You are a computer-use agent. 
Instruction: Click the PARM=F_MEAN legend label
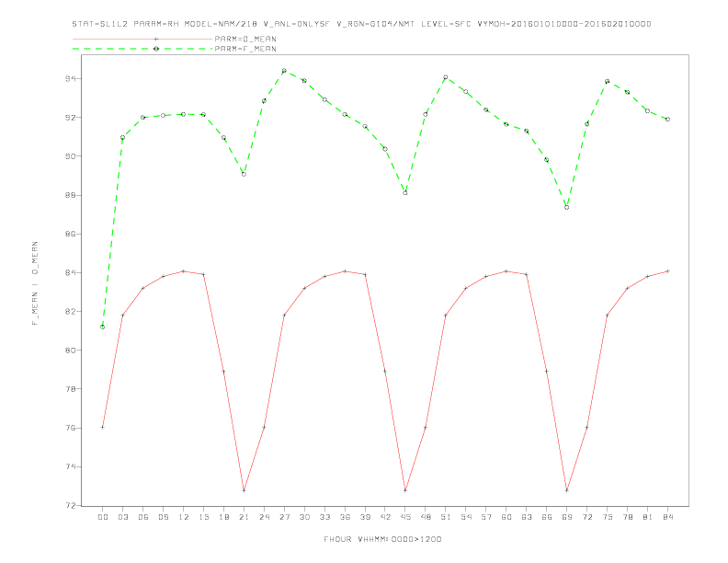click(245, 49)
